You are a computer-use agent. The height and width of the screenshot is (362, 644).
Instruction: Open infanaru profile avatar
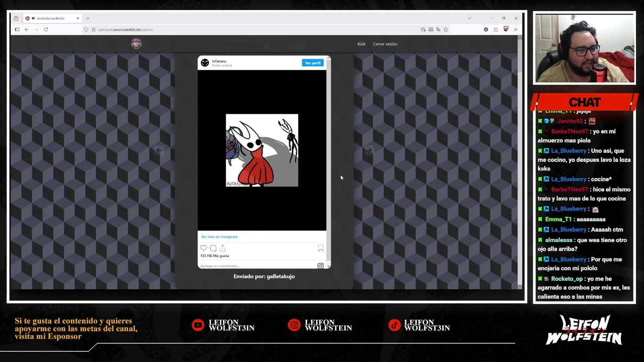click(x=205, y=63)
